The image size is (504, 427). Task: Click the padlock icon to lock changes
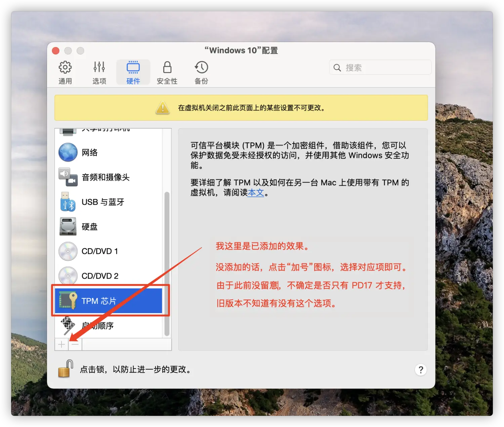coord(66,368)
